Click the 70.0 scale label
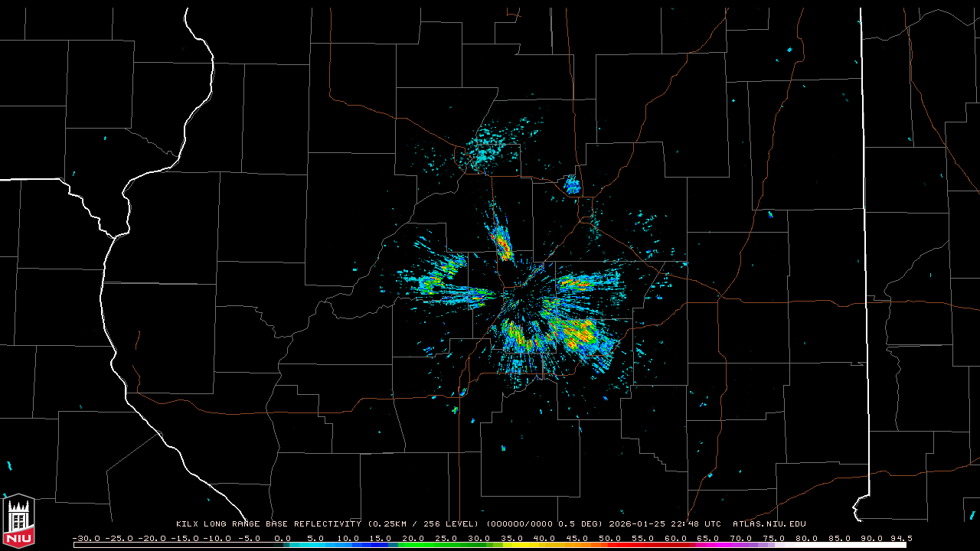Viewport: 980px width, 551px height. coord(741,538)
